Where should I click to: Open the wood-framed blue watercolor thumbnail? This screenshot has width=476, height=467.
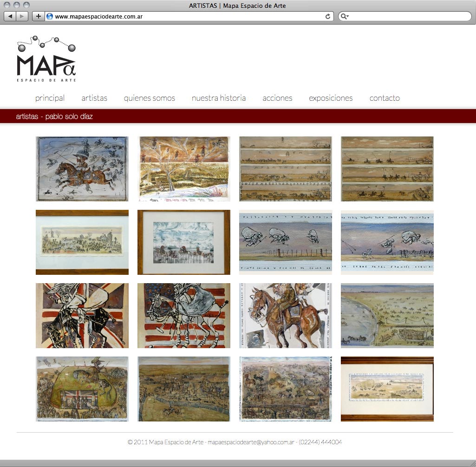184,242
